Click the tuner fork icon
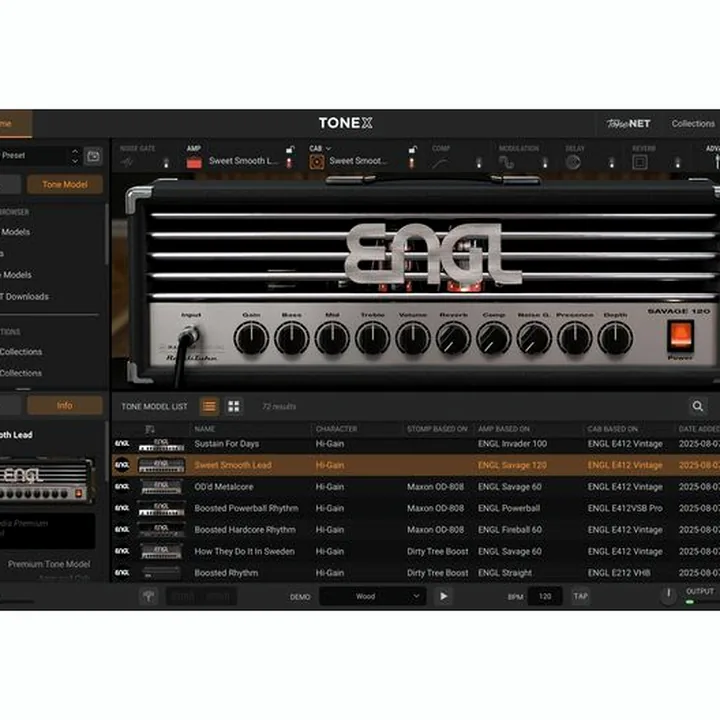The height and width of the screenshot is (720, 720). coord(148,596)
